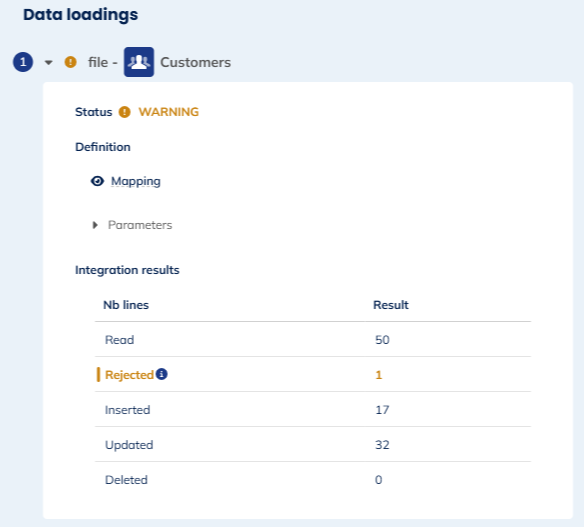Click the Updated result value 32

pyautogui.click(x=382, y=445)
